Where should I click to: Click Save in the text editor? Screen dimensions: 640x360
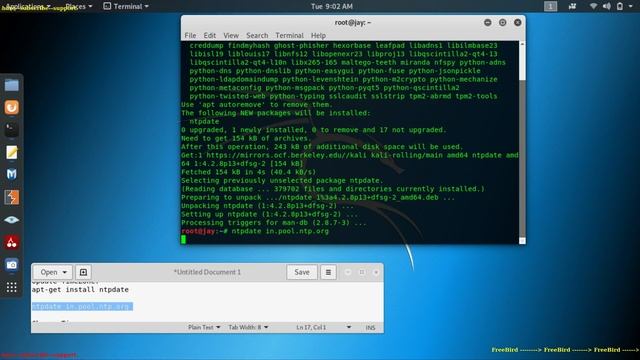point(302,272)
